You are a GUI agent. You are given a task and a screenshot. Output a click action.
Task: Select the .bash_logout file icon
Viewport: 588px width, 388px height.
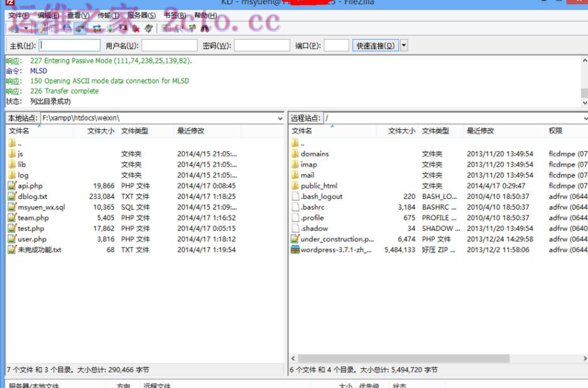[x=295, y=196]
